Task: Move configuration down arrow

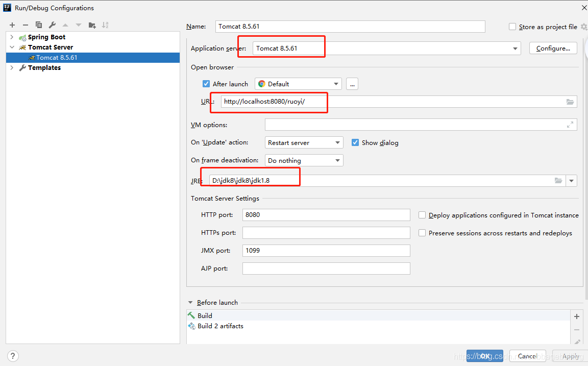Action: pos(79,25)
